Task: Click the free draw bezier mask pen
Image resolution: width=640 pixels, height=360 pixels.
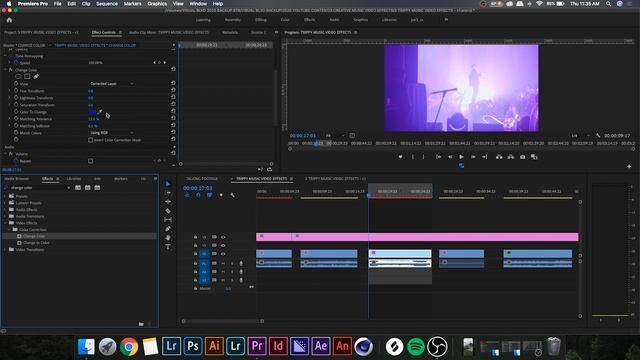Action: point(36,76)
